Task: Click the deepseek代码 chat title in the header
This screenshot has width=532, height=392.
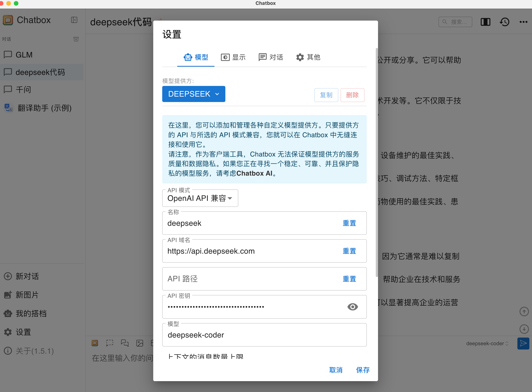Action: [x=121, y=22]
